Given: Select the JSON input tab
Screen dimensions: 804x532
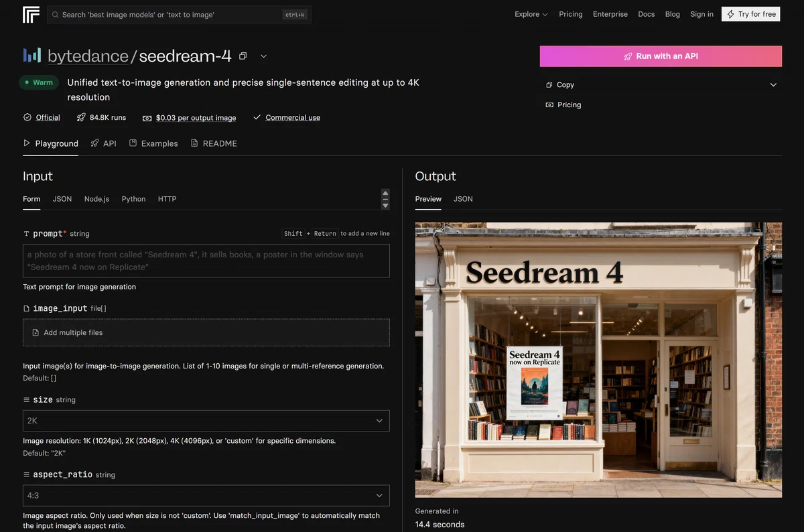Looking at the screenshot, I should click(x=62, y=199).
